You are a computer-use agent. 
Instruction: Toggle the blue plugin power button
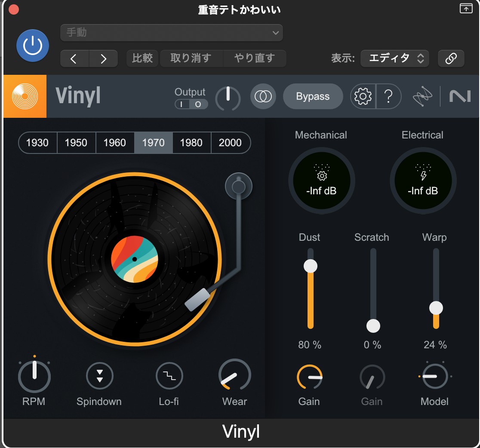32,46
